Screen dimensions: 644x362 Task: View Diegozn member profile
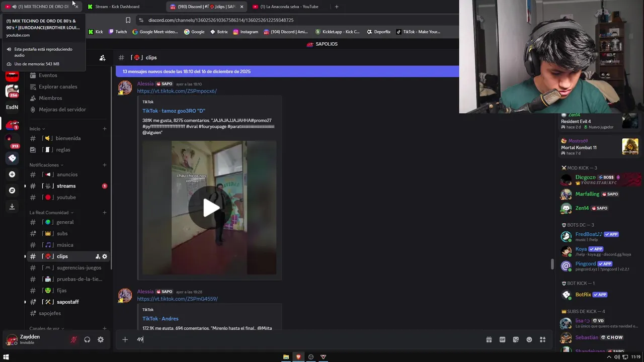pyautogui.click(x=599, y=179)
